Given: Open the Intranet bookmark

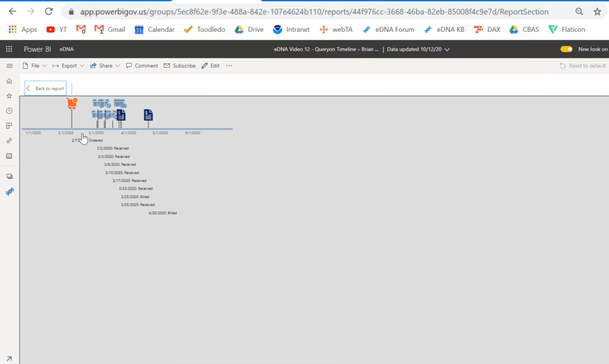Looking at the screenshot, I should tap(292, 30).
